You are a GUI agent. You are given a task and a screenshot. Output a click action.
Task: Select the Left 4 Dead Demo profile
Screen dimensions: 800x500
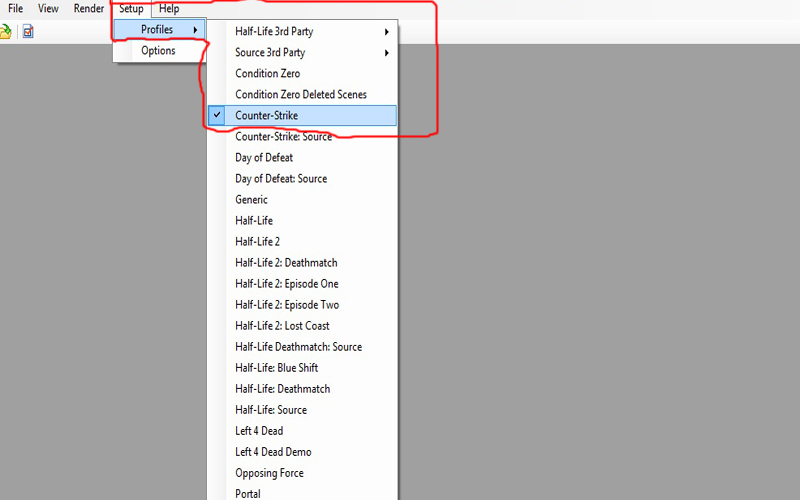(302, 452)
